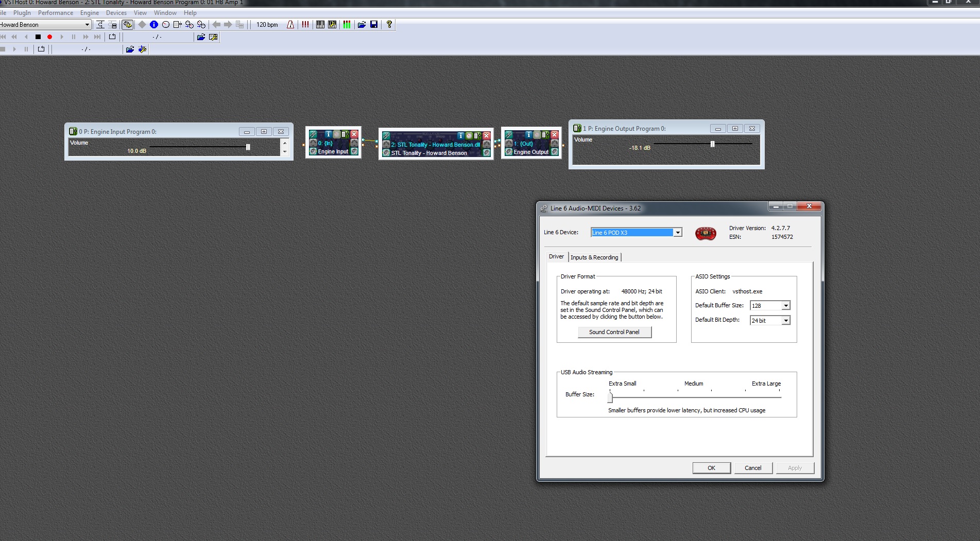The width and height of the screenshot is (980, 541).
Task: Click the red triple-exclamation panic icon
Action: click(x=305, y=24)
